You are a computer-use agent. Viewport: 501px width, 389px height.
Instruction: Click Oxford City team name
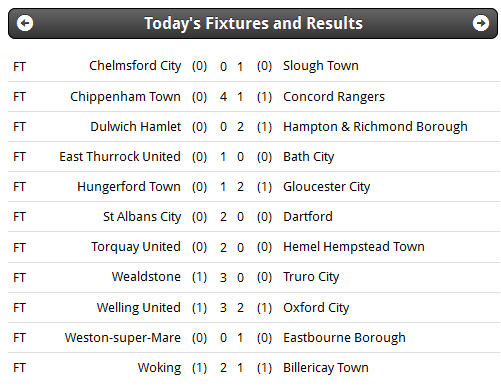316,308
